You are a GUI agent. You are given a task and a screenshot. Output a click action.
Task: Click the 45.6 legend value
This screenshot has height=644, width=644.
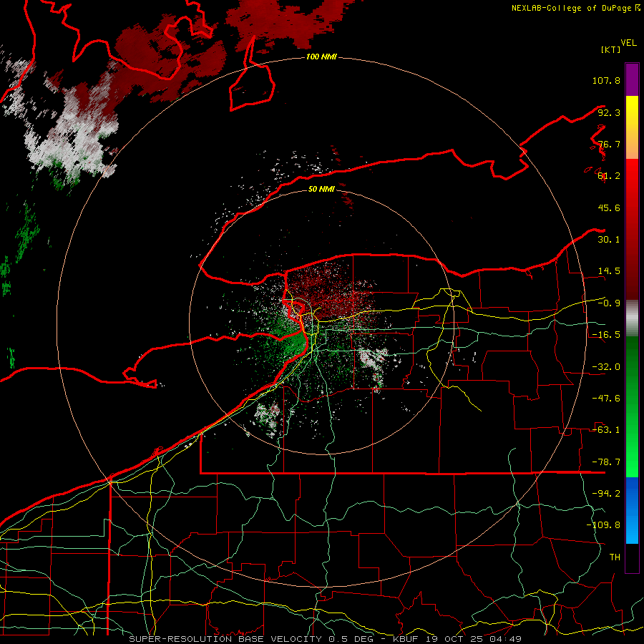pyautogui.click(x=609, y=208)
